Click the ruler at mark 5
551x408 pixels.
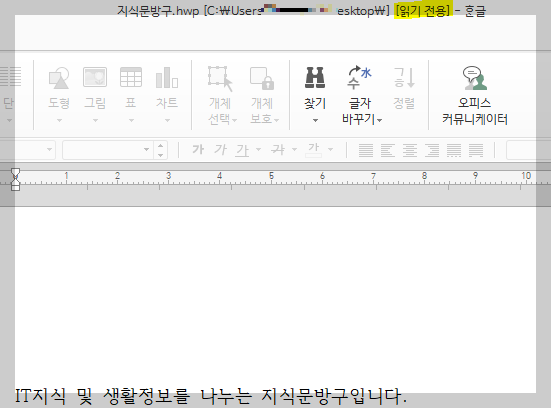coord(271,176)
